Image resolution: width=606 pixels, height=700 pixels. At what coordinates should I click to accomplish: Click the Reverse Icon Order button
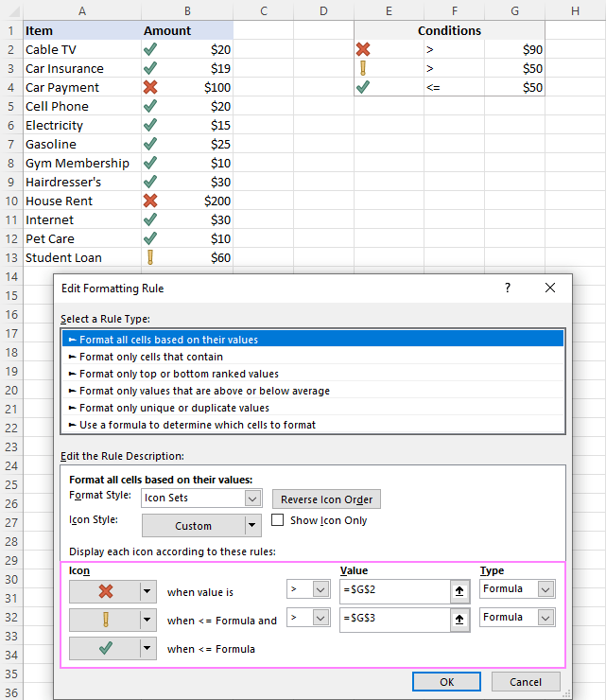326,499
